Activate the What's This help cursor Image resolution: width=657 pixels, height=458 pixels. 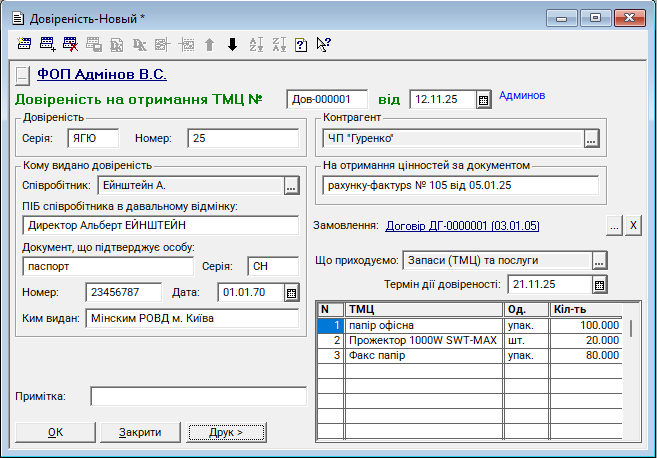click(324, 44)
